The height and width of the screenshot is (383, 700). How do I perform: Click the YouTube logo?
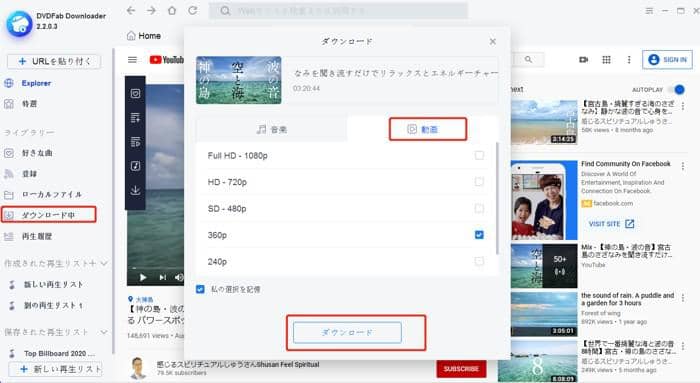point(167,59)
